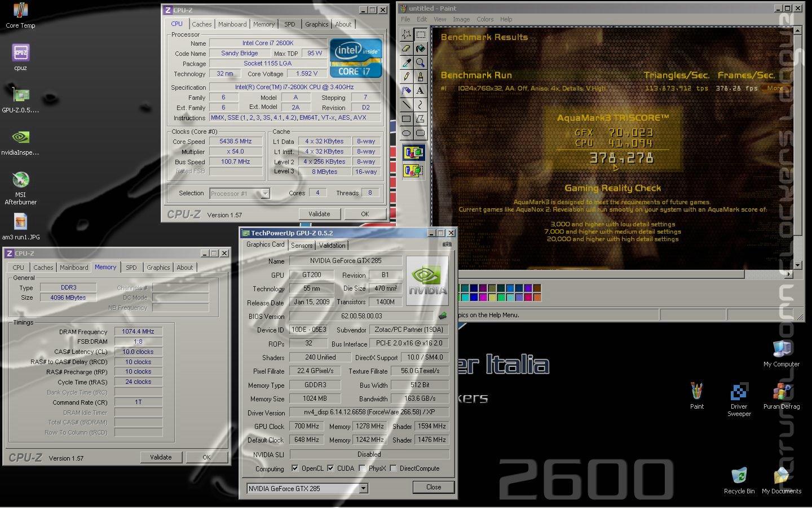Open Caches tab in CPU-Z memory window

[x=43, y=268]
